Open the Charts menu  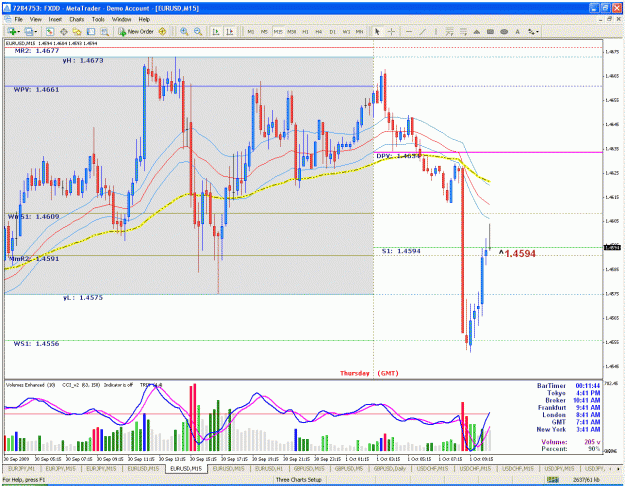click(77, 19)
